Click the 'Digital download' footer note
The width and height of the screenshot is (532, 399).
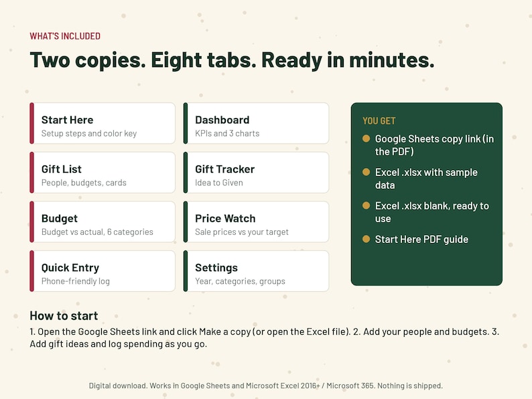[265, 386]
